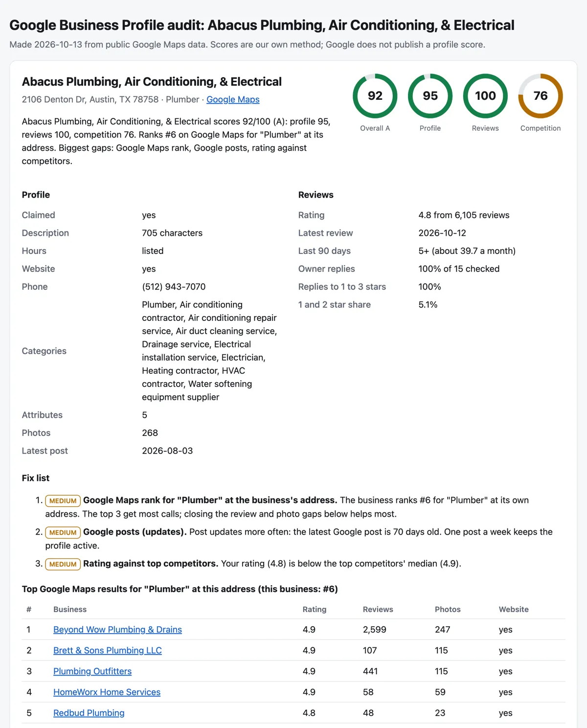The width and height of the screenshot is (587, 728).
Task: Click the Latest review date 2026-10-12
Action: coord(442,233)
